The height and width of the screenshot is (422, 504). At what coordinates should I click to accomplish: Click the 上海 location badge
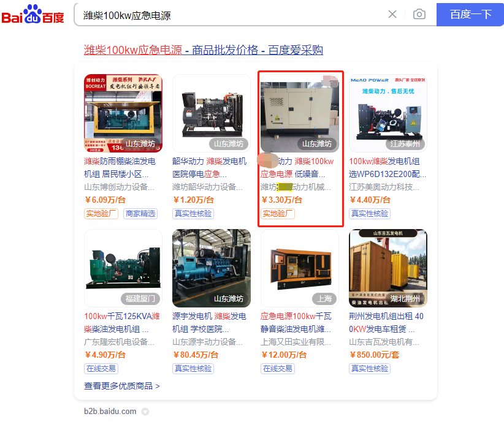click(324, 299)
